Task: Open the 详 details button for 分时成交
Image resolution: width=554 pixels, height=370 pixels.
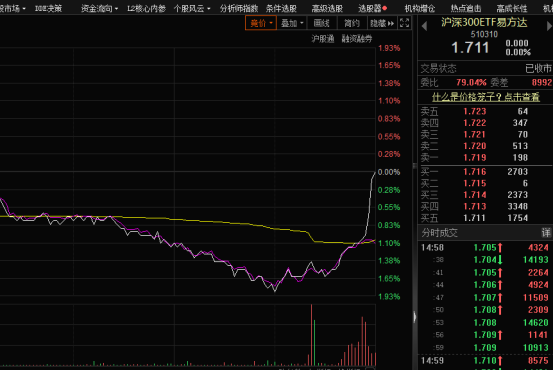Action: click(546, 232)
